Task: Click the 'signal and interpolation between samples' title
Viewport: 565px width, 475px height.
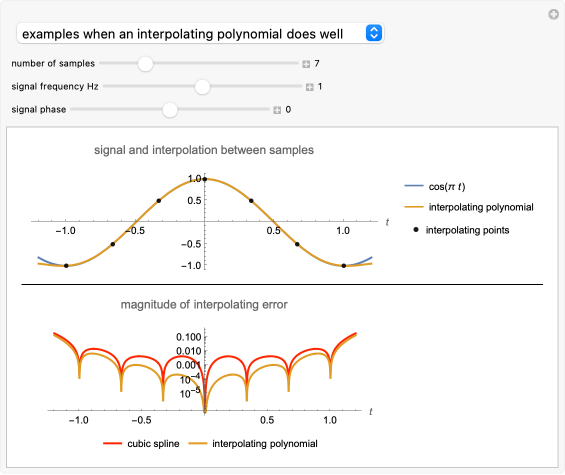Action: tap(204, 150)
